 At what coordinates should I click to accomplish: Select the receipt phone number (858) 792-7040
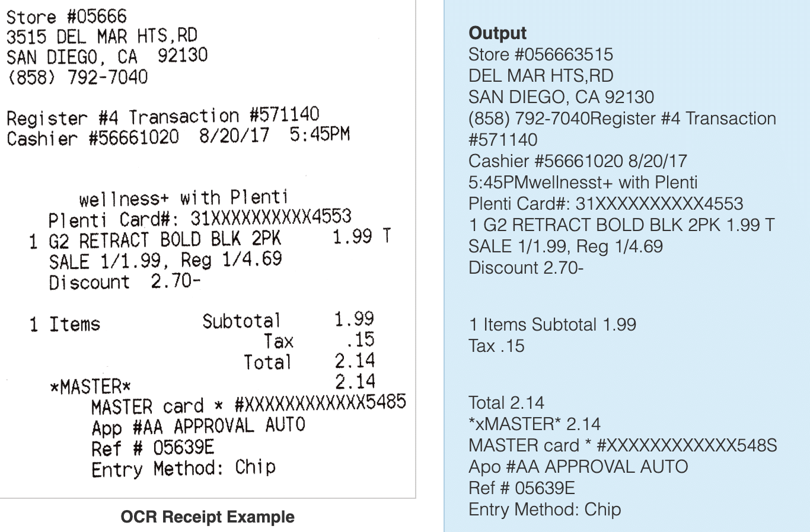point(77,77)
